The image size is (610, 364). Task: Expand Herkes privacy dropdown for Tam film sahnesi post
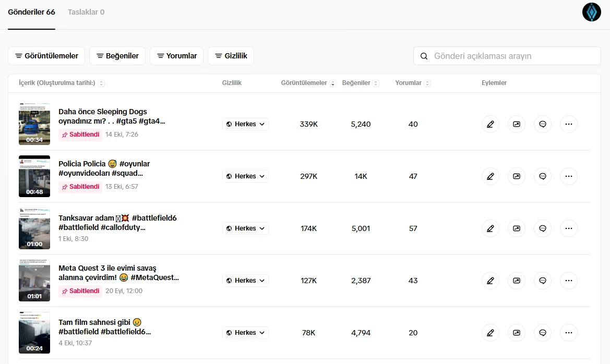pyautogui.click(x=245, y=333)
